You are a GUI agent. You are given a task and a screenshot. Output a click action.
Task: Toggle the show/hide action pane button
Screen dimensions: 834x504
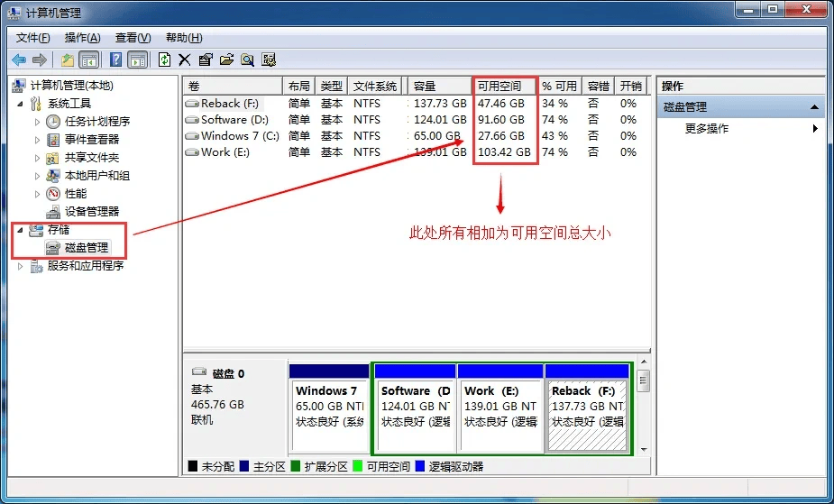137,60
